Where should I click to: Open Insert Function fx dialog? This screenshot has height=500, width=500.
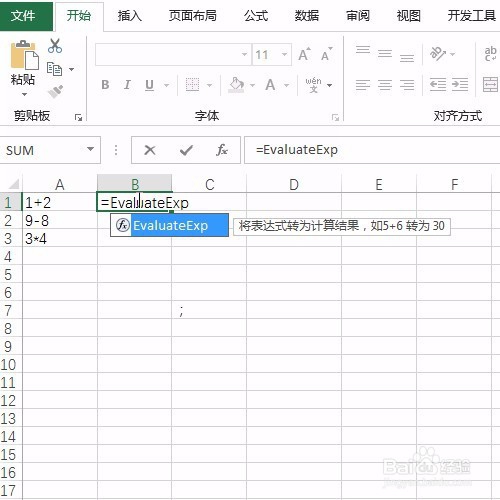pos(222,150)
